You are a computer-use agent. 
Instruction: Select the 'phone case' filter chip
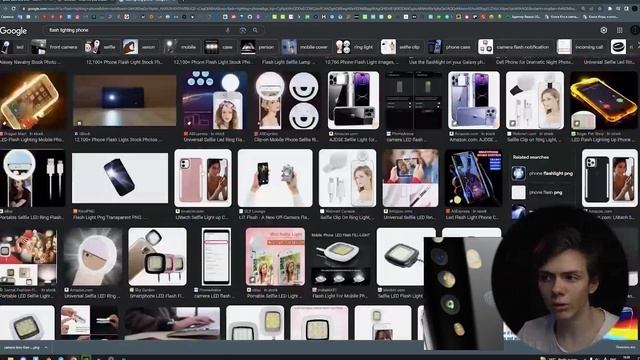(450, 47)
